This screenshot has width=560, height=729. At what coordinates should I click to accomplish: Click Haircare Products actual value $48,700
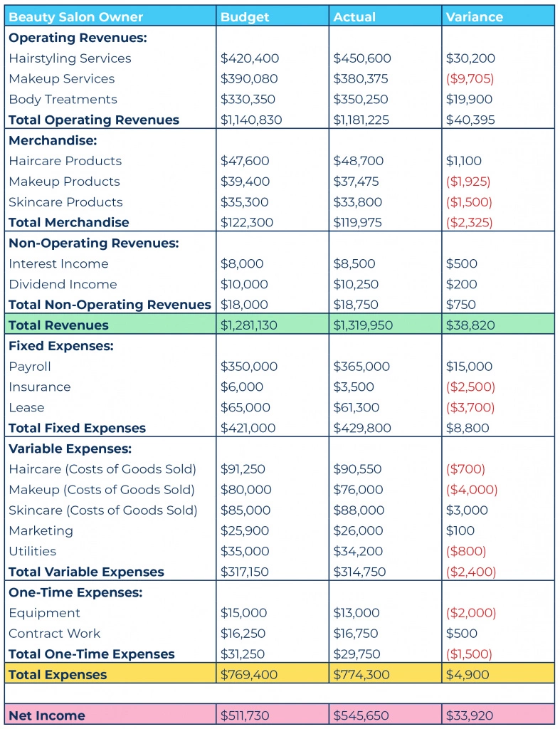(359, 161)
